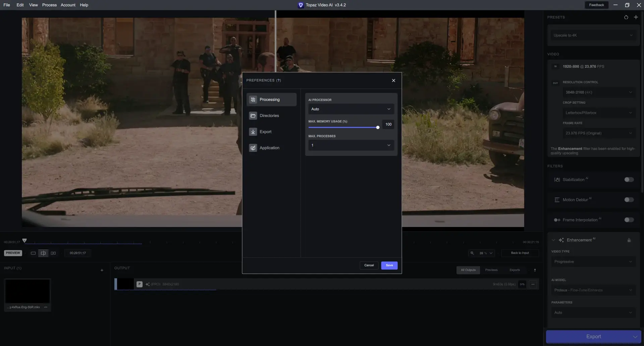Click the Preview button
This screenshot has height=346, width=644.
click(x=13, y=253)
